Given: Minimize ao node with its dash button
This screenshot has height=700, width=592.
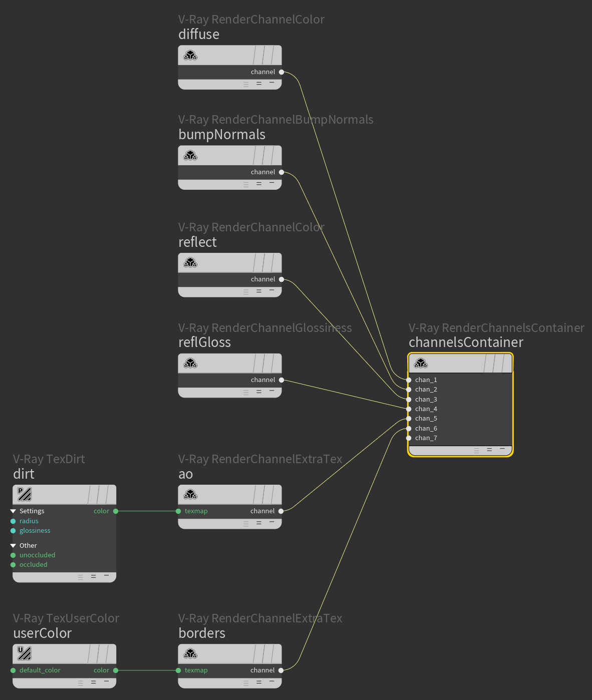Looking at the screenshot, I should point(272,522).
